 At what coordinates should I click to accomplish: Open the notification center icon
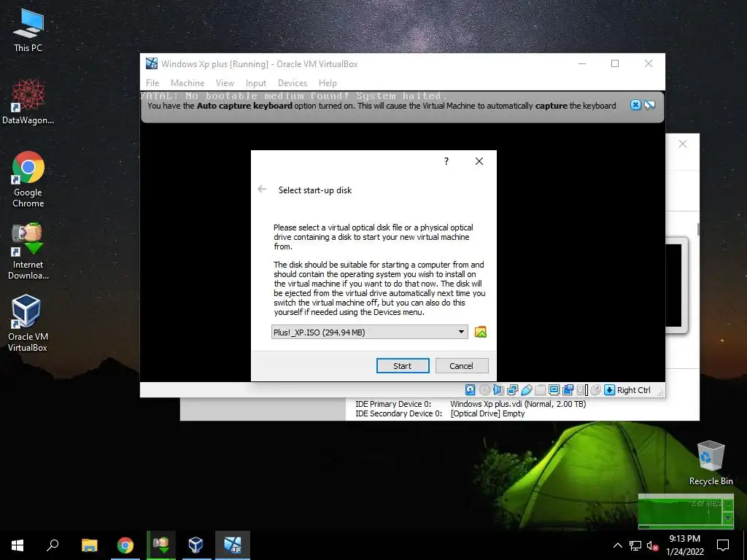[723, 545]
